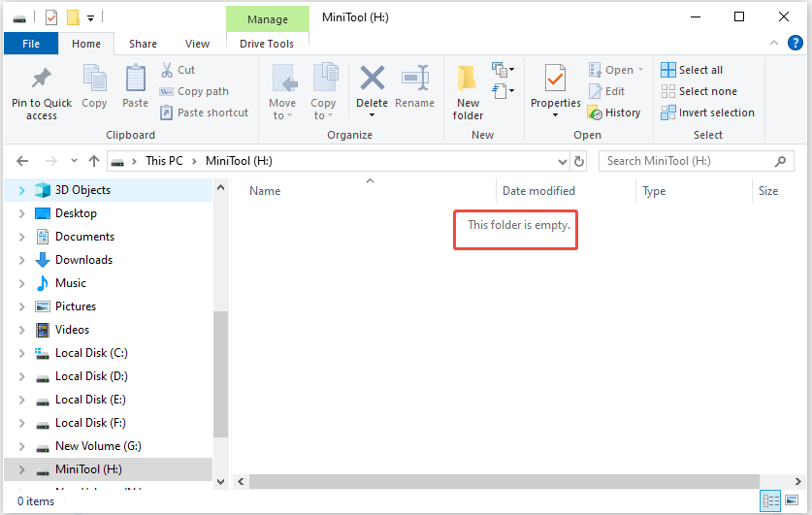Open Properties with the checkmark icon

pos(555,79)
